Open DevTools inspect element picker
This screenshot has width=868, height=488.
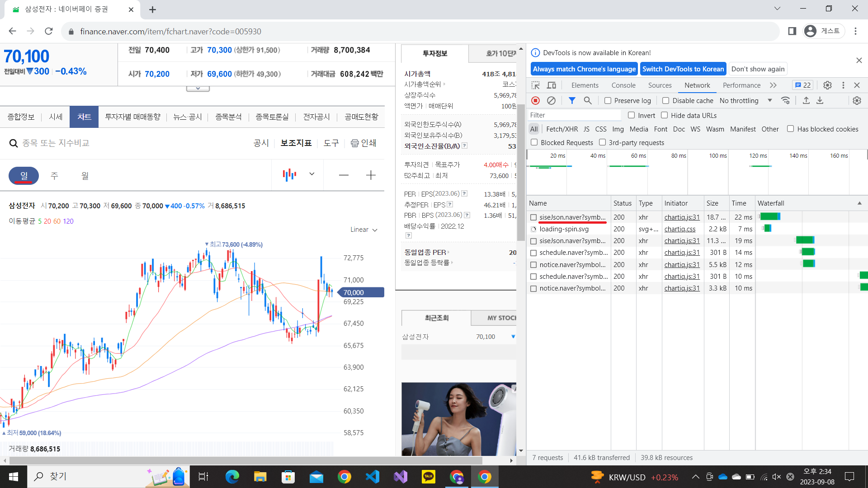pyautogui.click(x=536, y=85)
